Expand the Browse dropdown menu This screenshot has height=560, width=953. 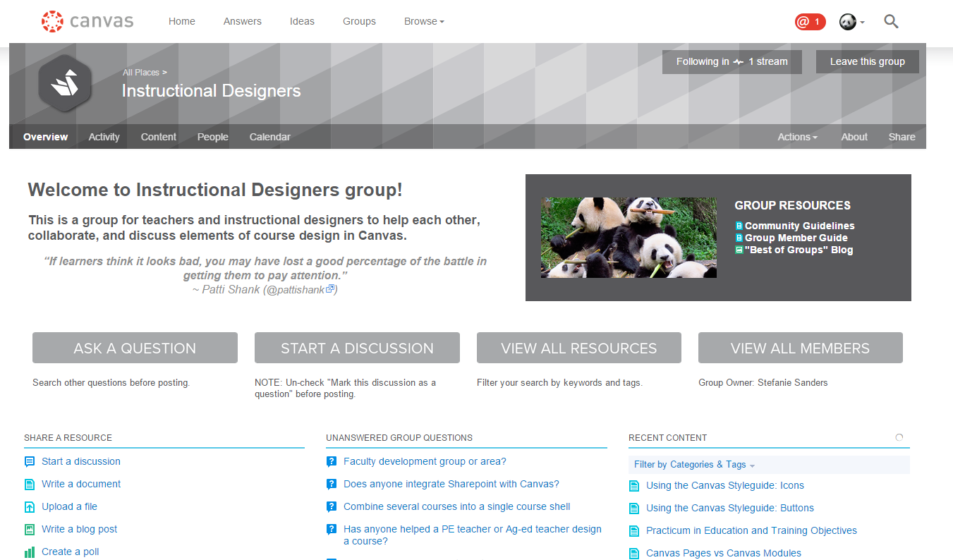click(x=424, y=22)
